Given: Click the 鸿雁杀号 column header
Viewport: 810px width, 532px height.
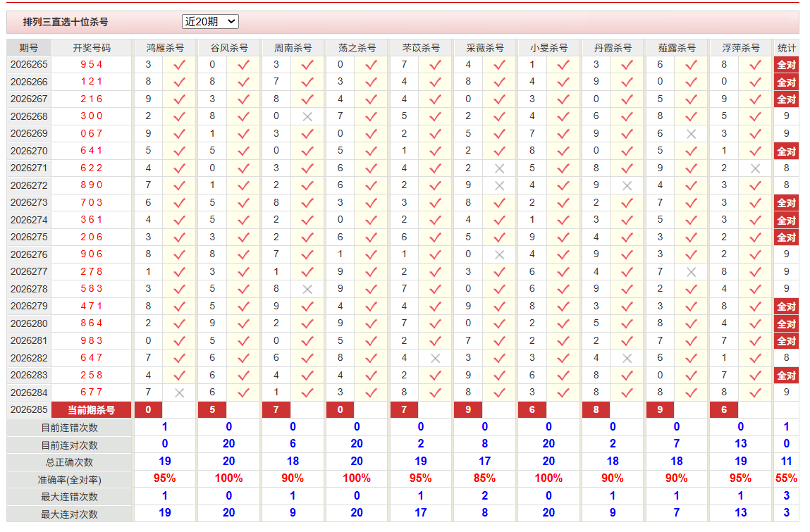Looking at the screenshot, I should coord(165,48).
